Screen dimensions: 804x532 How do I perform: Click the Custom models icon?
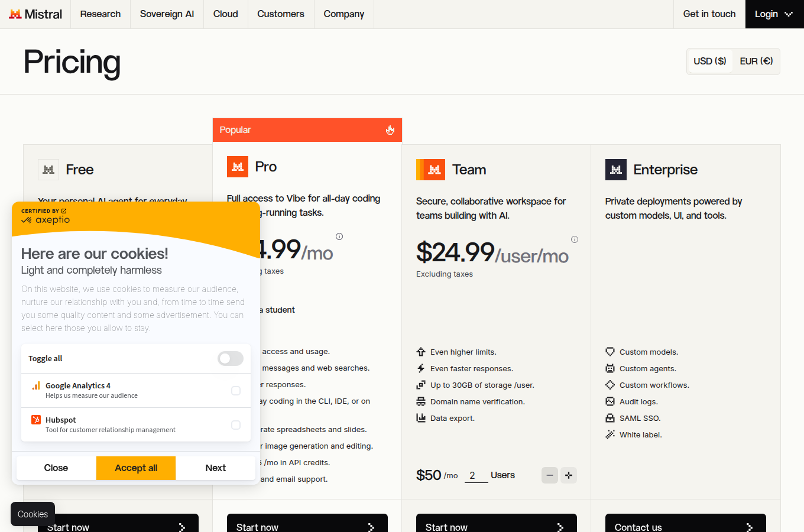610,352
